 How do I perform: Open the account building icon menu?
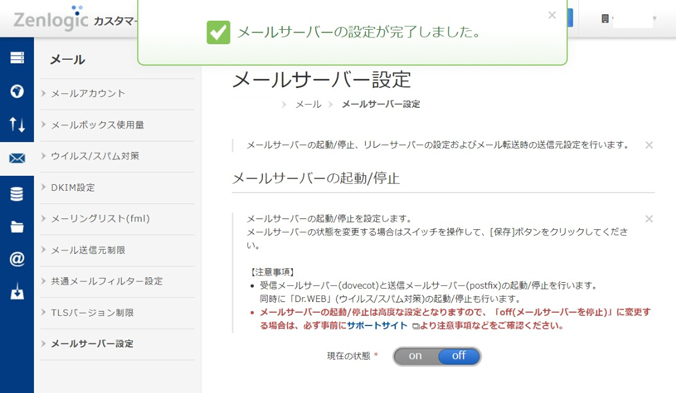(x=605, y=19)
